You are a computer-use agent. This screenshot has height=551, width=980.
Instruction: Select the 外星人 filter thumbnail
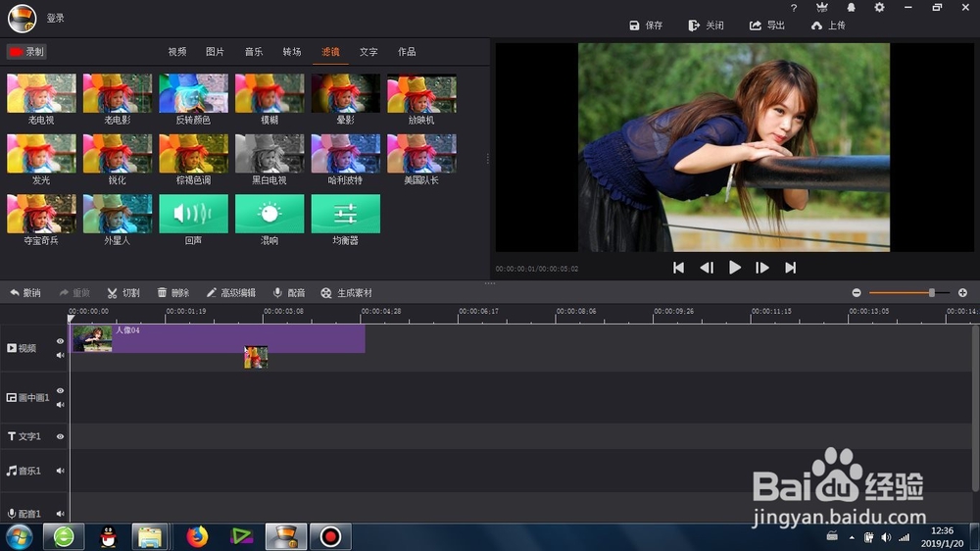(x=118, y=214)
